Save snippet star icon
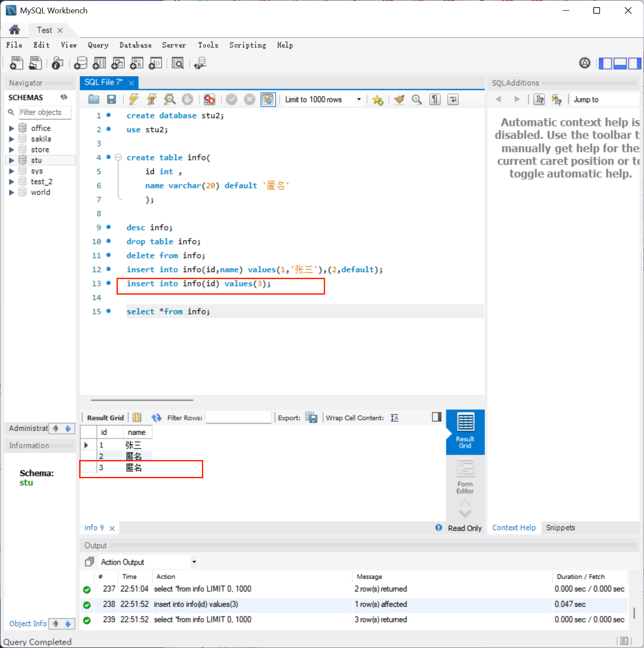 tap(378, 100)
